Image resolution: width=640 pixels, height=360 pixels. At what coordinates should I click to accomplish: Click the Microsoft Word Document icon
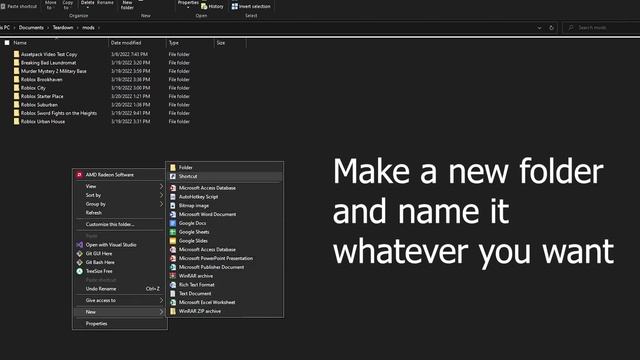173,214
